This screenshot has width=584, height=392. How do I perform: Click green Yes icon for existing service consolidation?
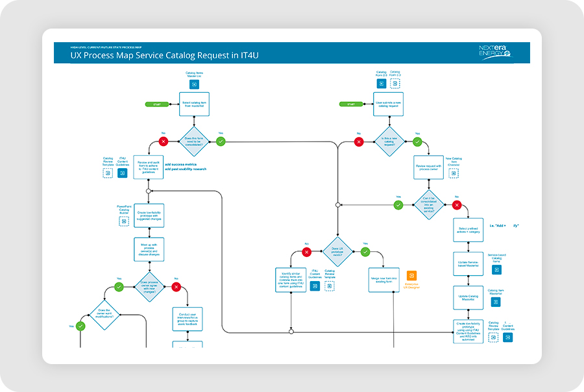coord(398,205)
